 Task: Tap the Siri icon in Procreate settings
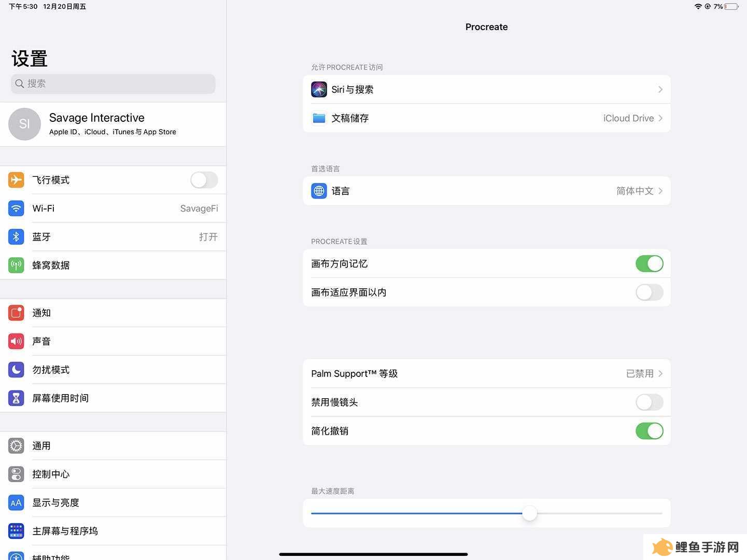pyautogui.click(x=319, y=90)
